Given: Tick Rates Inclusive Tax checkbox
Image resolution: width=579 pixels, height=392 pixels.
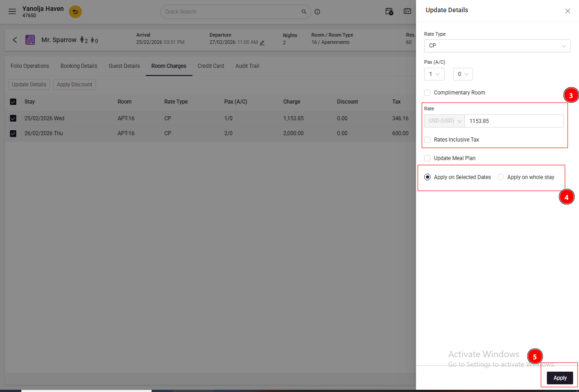Looking at the screenshot, I should (427, 140).
